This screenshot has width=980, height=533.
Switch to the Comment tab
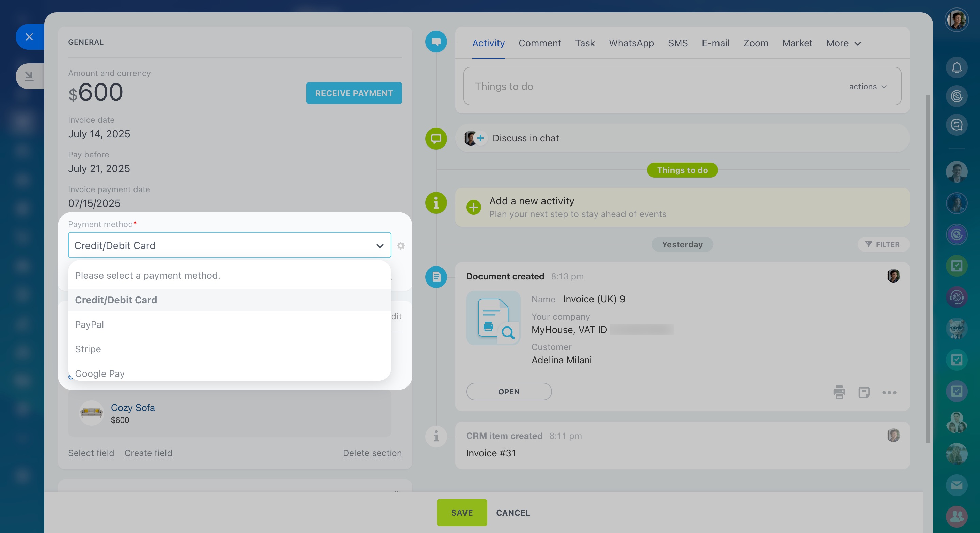click(539, 43)
